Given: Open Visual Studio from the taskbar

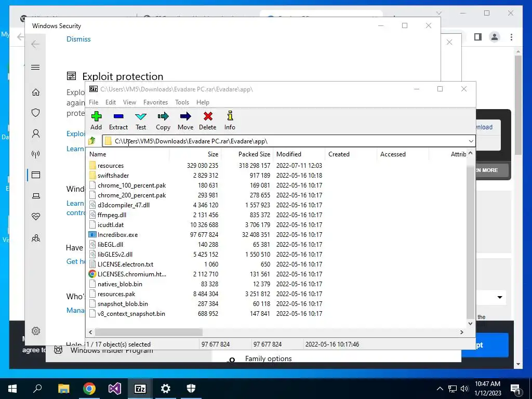Looking at the screenshot, I should pos(115,389).
